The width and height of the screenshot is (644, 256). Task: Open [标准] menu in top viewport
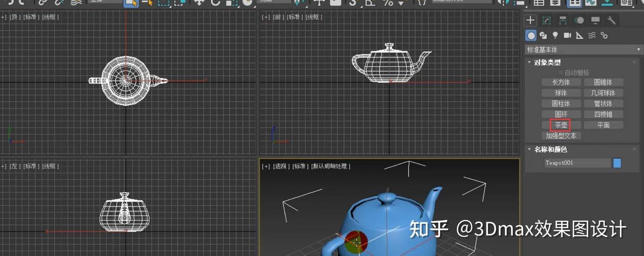(32, 17)
